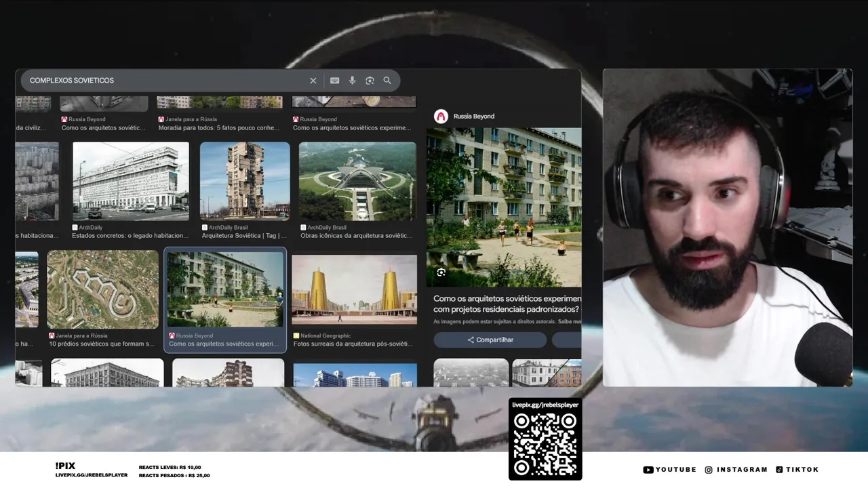Image resolution: width=868 pixels, height=488 pixels.
Task: Click the 'ArchDaily Brasil' label above Obras icônicas
Action: tap(327, 228)
